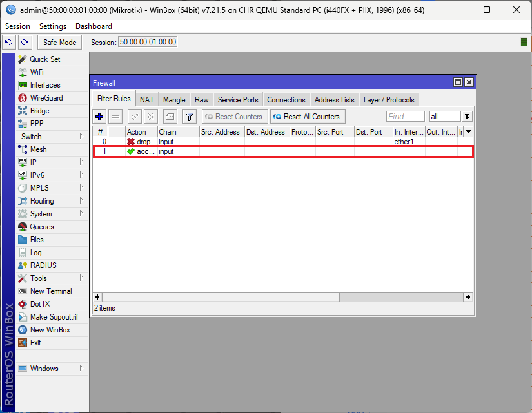532x413 pixels.
Task: Open RADIUS settings
Action: 52,265
